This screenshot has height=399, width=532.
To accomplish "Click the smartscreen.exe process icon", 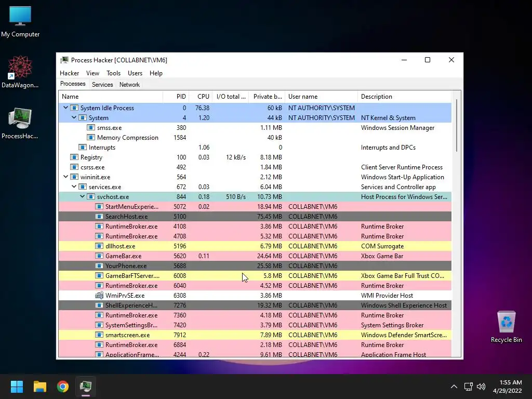I will [99, 335].
